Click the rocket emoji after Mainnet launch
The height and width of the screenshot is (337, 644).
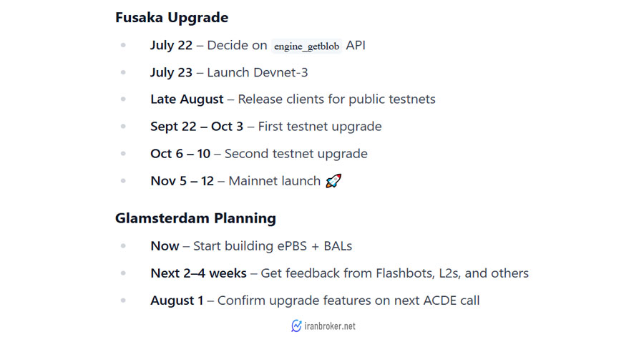point(333,180)
